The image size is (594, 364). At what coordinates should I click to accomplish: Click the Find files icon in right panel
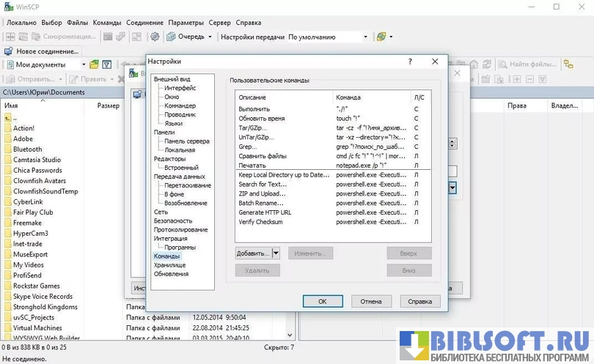503,64
